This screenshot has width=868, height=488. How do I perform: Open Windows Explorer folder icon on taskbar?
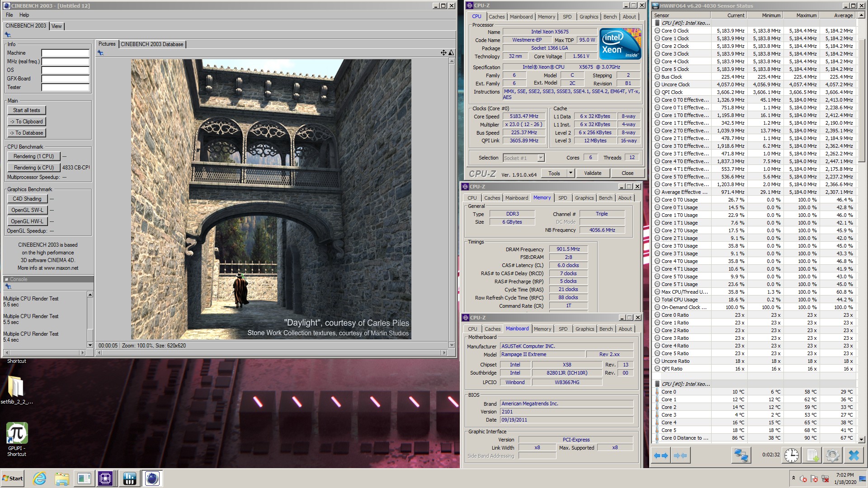pos(62,479)
